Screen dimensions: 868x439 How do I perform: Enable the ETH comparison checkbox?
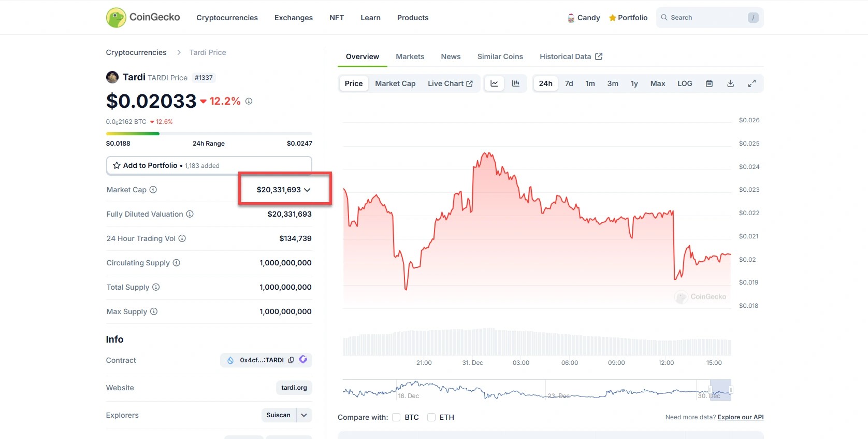pyautogui.click(x=431, y=417)
